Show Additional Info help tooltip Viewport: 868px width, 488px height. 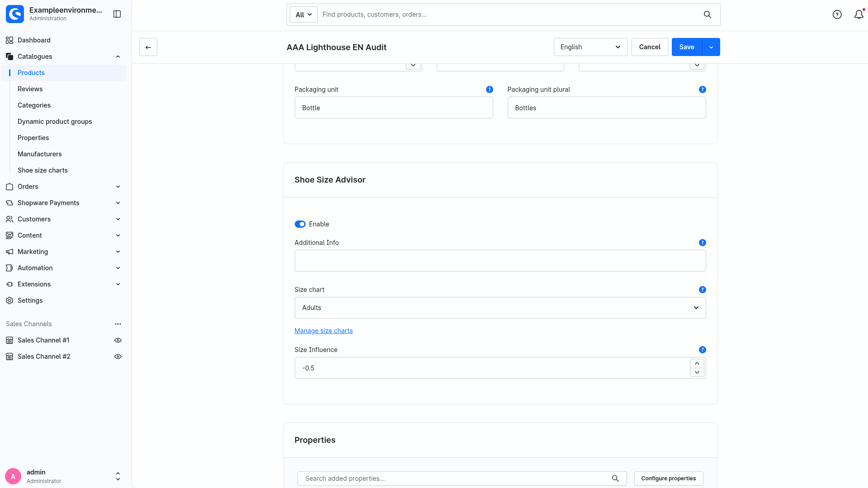[x=702, y=243]
